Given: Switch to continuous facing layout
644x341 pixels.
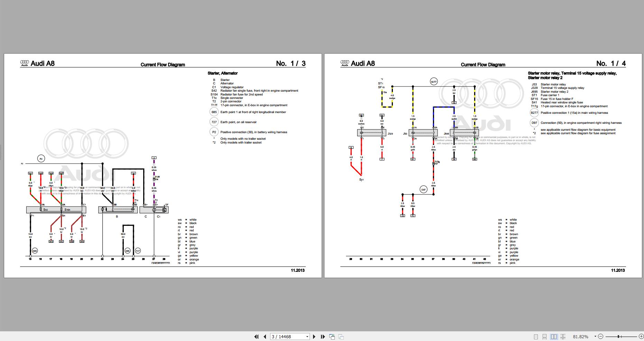Looking at the screenshot, I should (x=563, y=337).
